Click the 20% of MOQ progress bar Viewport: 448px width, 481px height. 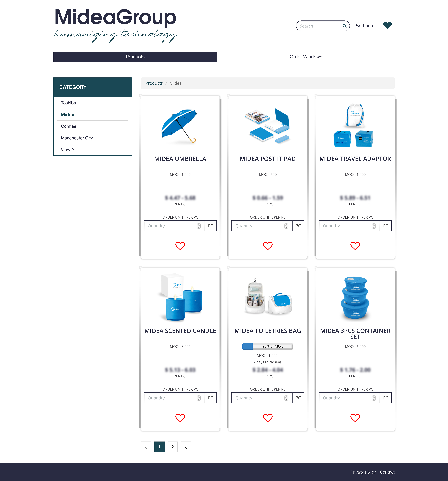[268, 346]
